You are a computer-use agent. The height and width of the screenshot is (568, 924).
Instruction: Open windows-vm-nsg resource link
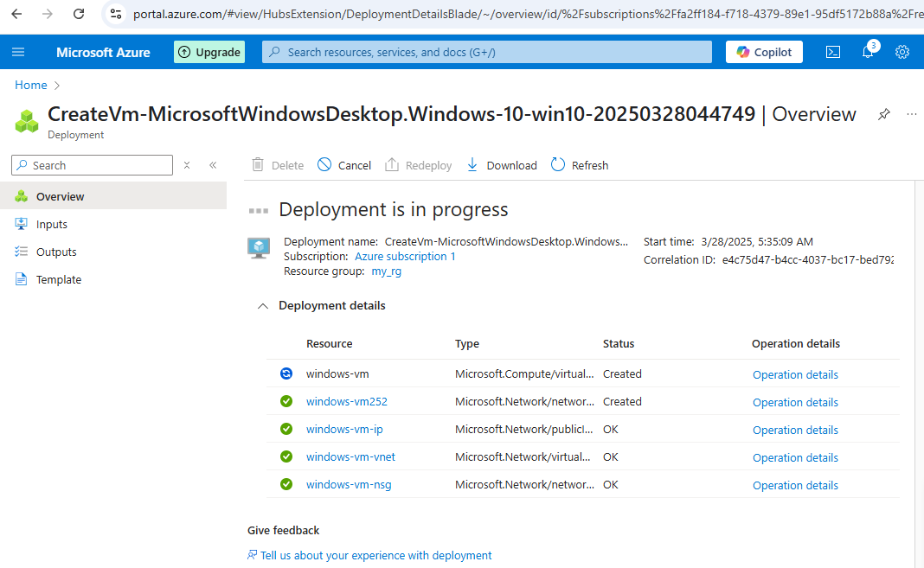tap(349, 484)
